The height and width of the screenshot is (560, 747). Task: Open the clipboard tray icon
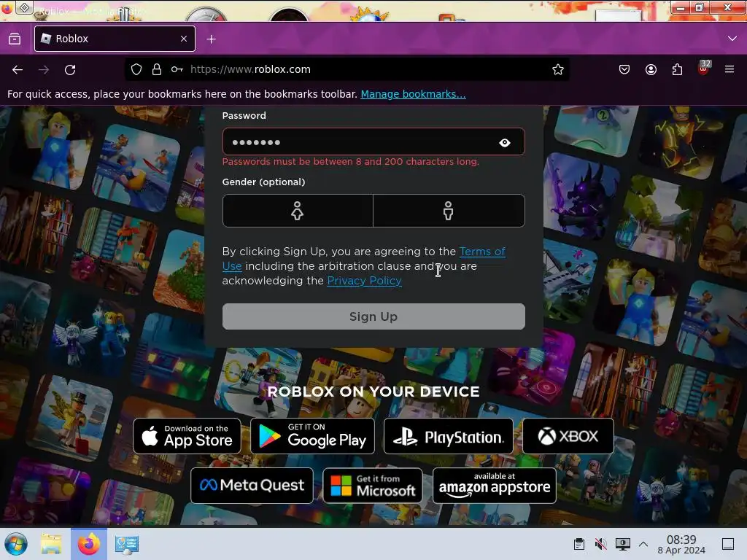point(578,544)
